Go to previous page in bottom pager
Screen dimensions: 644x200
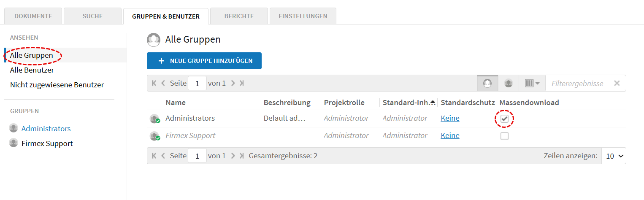pos(163,156)
